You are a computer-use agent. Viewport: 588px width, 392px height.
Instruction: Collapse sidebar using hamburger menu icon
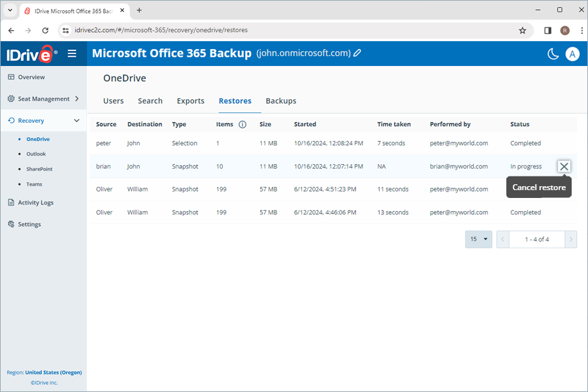pyautogui.click(x=72, y=54)
